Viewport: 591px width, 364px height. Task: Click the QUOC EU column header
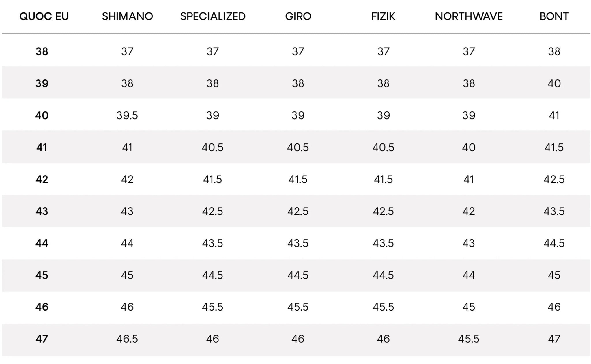(x=44, y=16)
